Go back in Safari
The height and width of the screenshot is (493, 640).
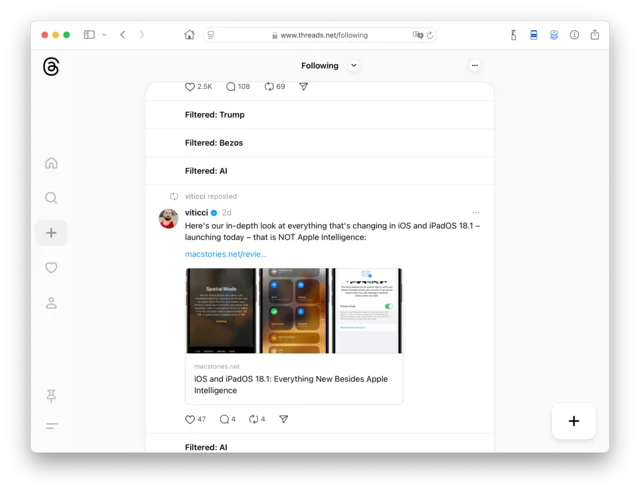point(123,35)
